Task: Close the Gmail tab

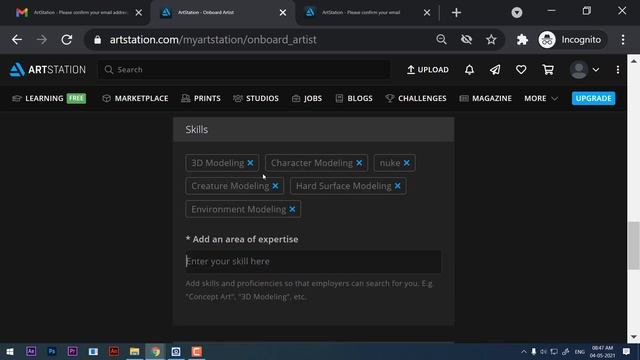Action: pyautogui.click(x=139, y=13)
